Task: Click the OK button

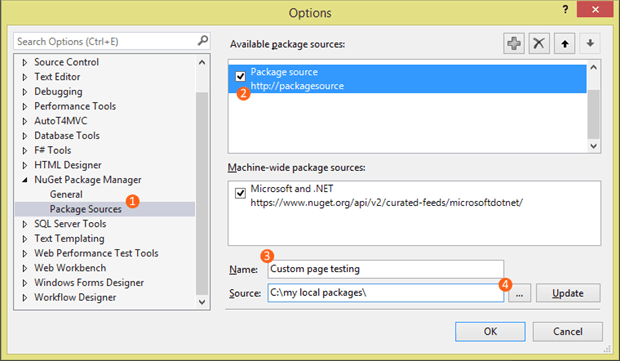Action: (x=490, y=331)
